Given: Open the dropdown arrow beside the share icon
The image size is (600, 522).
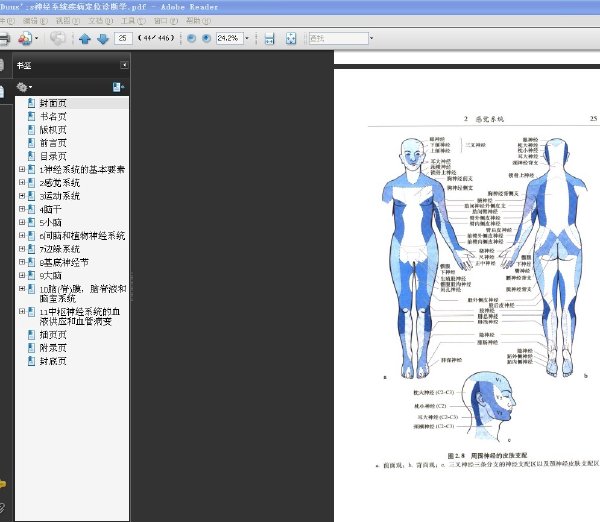Looking at the screenshot, I should [37, 38].
